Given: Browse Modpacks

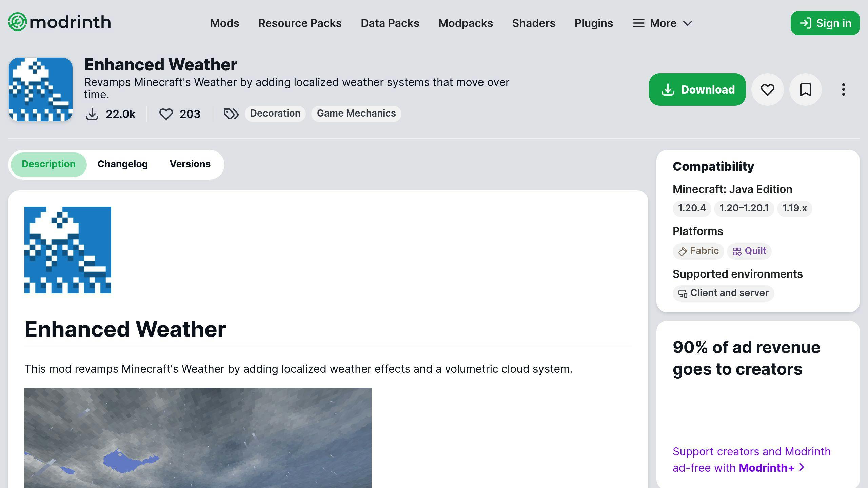Looking at the screenshot, I should [466, 23].
